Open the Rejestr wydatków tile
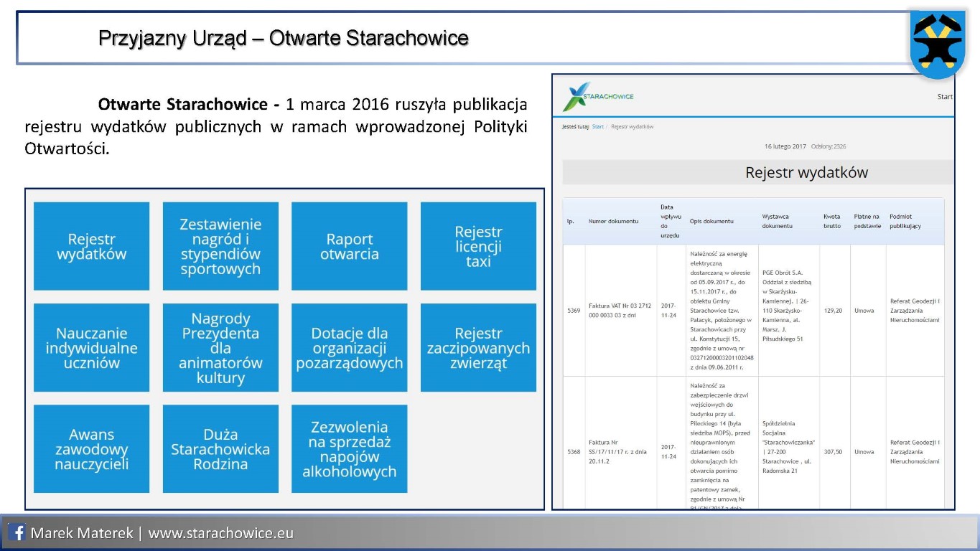The width and height of the screenshot is (980, 551). (92, 246)
